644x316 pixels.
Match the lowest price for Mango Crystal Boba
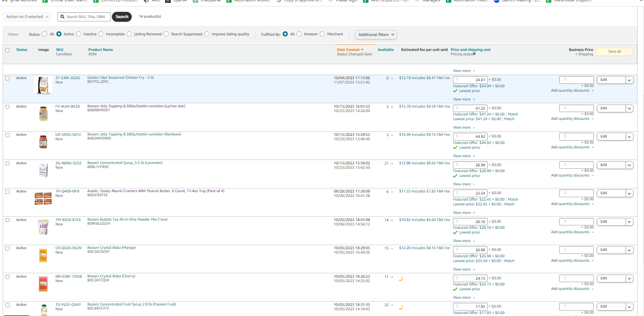tap(509, 261)
